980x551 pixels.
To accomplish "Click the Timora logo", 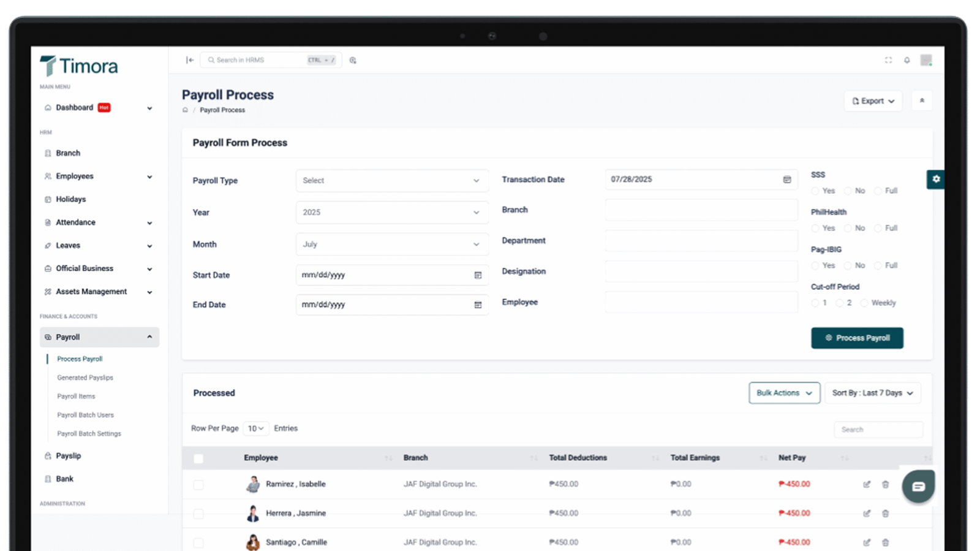I will [x=79, y=66].
